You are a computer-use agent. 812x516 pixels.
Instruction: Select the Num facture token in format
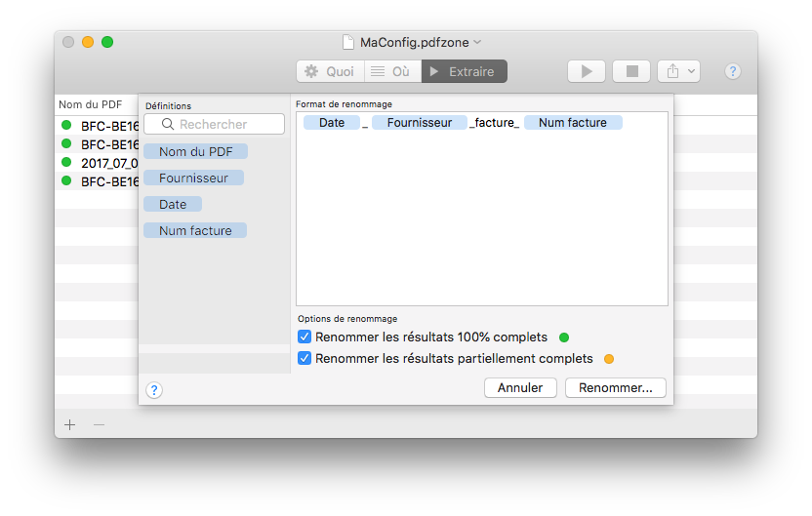[573, 123]
